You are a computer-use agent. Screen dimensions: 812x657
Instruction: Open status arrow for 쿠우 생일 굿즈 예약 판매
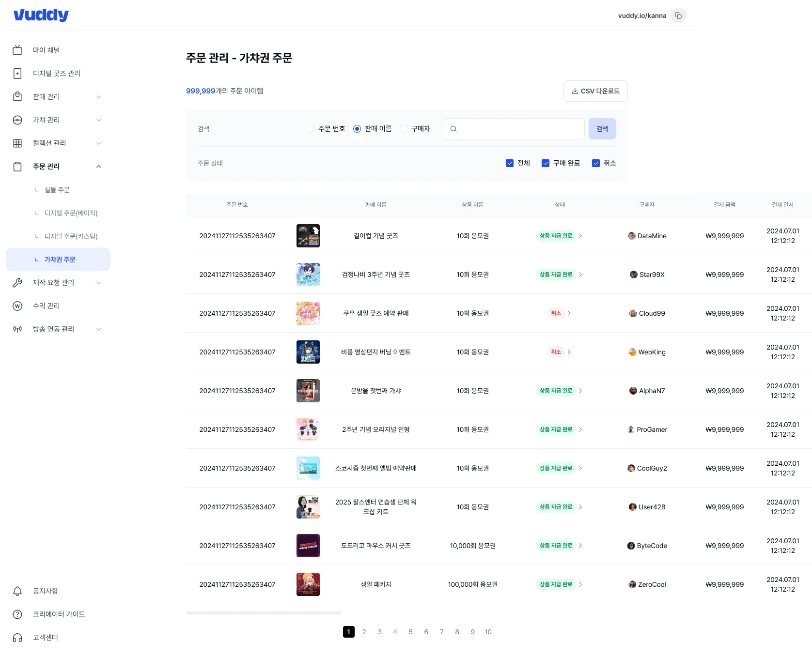point(569,313)
